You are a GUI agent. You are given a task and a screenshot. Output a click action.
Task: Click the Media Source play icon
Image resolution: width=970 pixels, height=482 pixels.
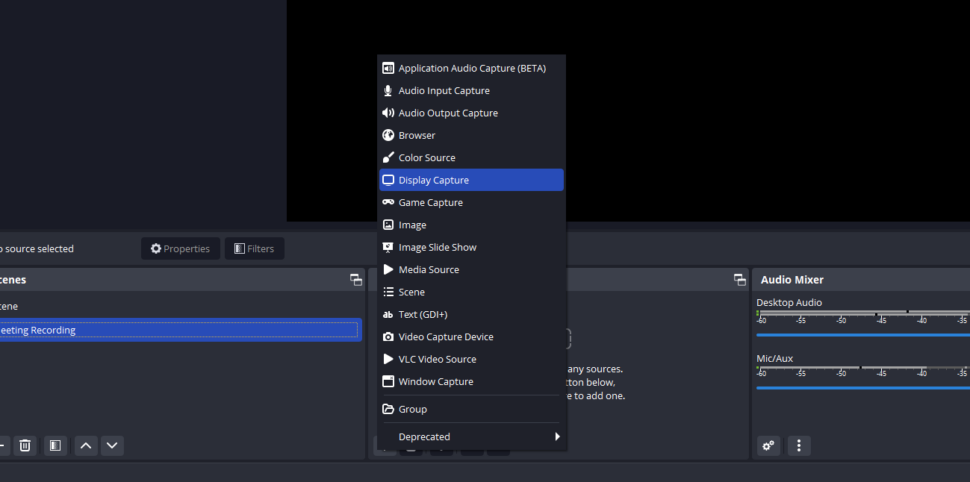point(388,270)
